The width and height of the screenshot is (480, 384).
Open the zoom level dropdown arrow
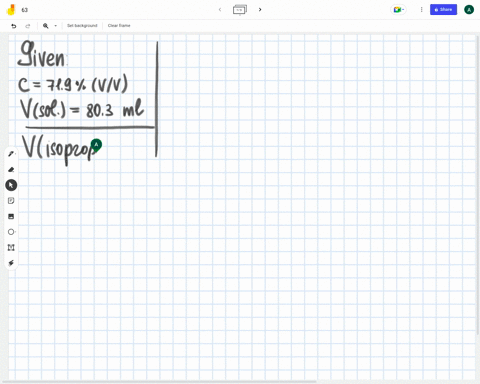point(56,26)
